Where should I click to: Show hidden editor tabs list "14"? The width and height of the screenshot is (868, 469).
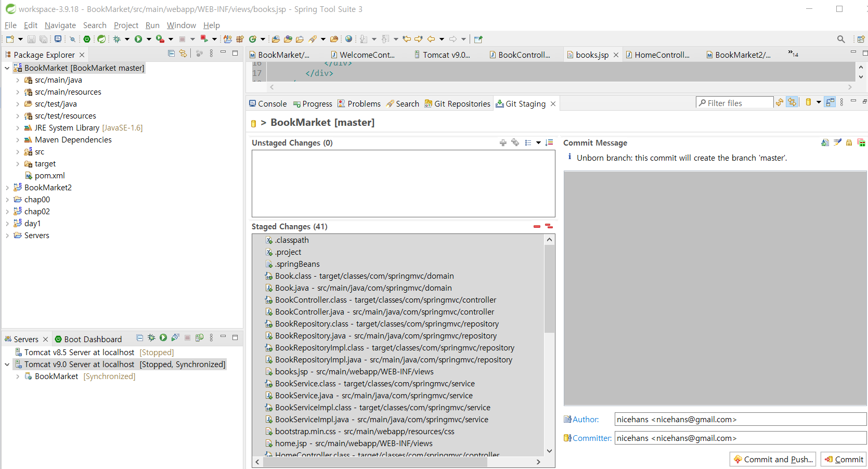click(x=793, y=54)
